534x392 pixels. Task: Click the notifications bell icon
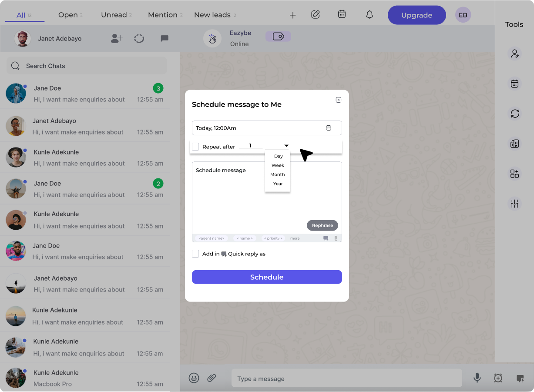point(369,14)
